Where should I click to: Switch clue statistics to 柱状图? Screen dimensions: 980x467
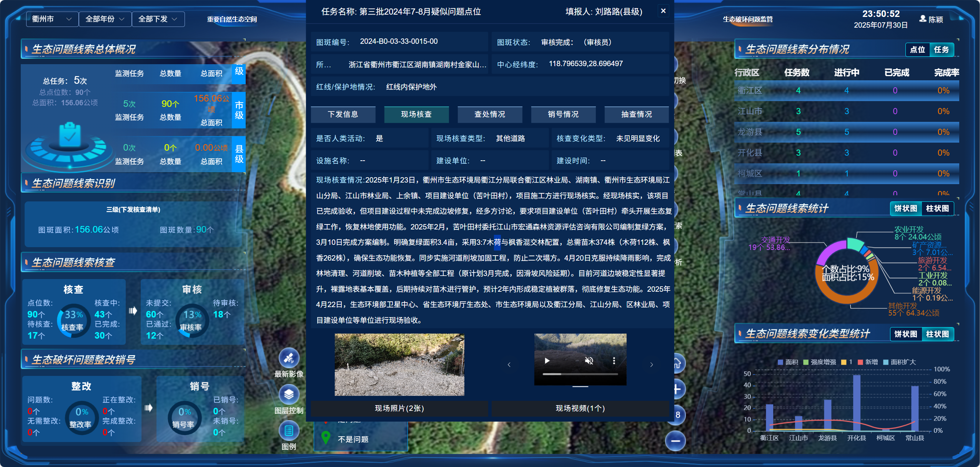coord(937,208)
